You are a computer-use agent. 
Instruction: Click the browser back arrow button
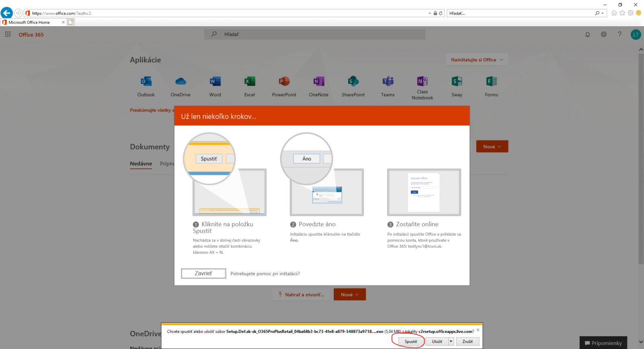click(6, 13)
